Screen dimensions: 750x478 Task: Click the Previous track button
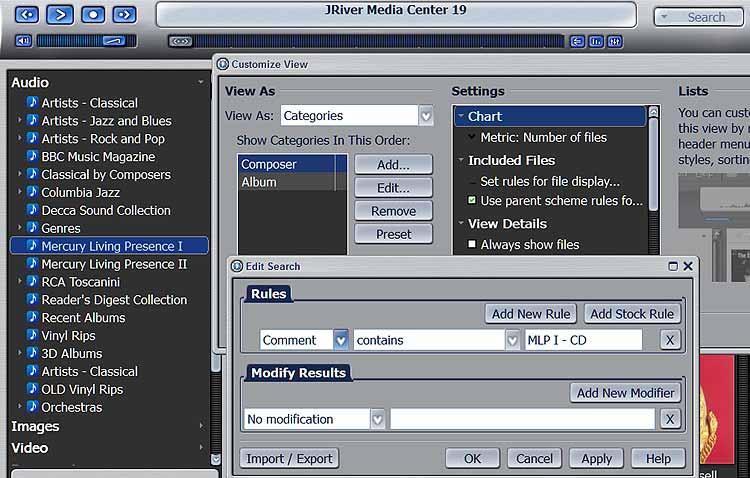pyautogui.click(x=27, y=15)
